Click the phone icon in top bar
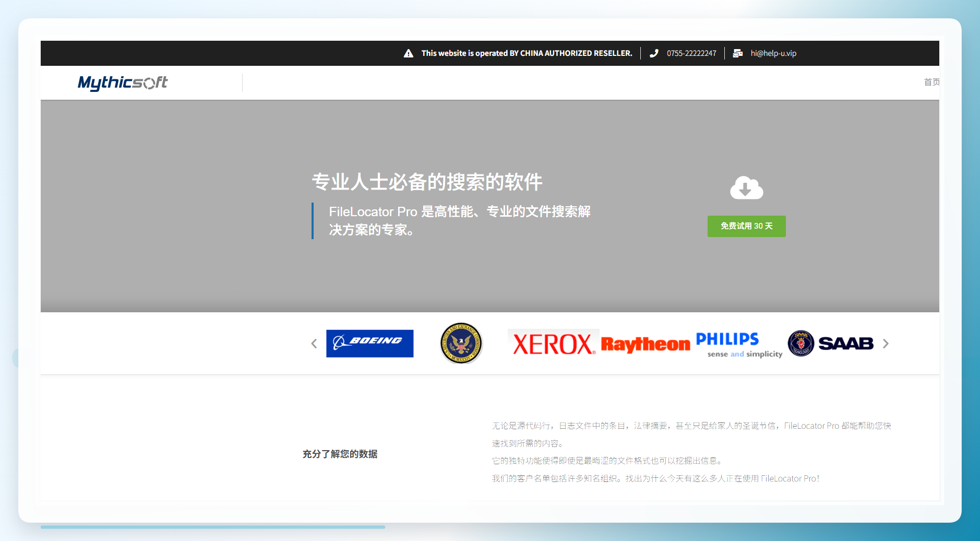 [654, 53]
